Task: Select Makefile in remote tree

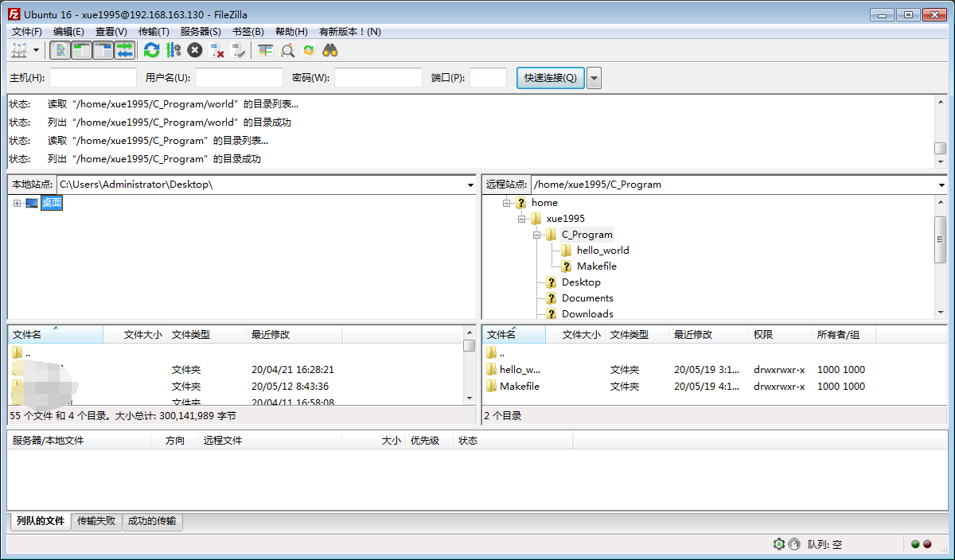Action: [597, 266]
